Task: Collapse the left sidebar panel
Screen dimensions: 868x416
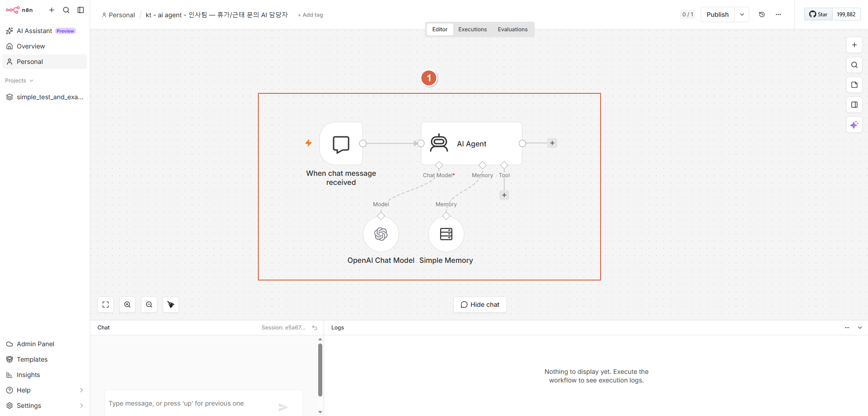Action: (81, 10)
